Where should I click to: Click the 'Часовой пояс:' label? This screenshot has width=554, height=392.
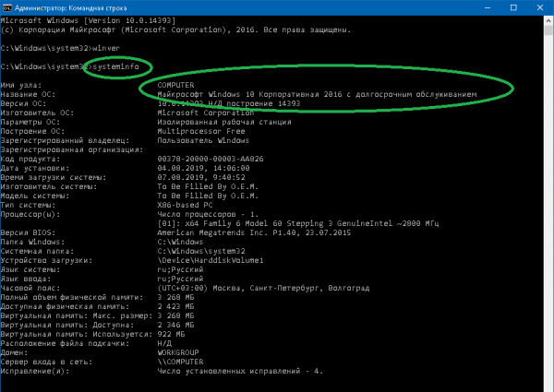[30, 288]
